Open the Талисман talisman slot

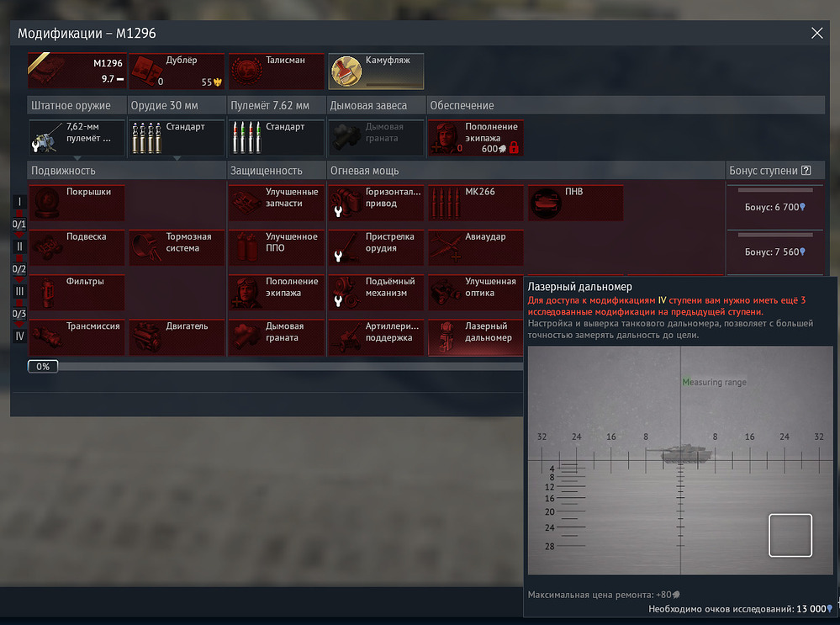[x=276, y=72]
